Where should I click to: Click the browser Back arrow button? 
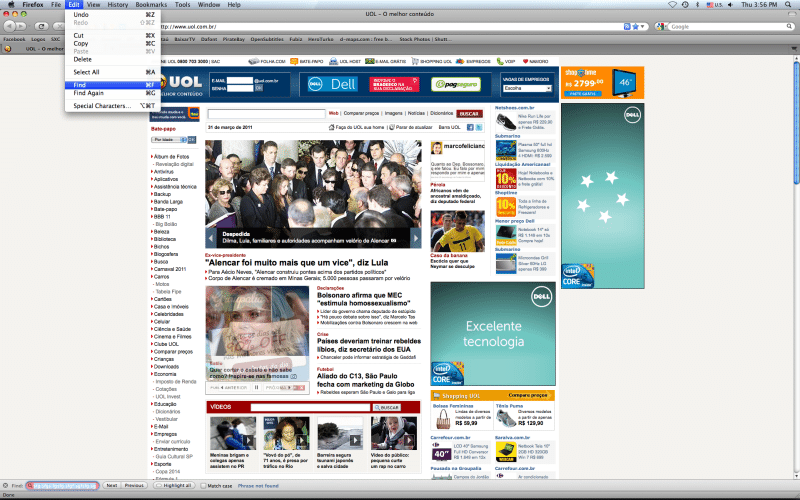pyautogui.click(x=9, y=26)
